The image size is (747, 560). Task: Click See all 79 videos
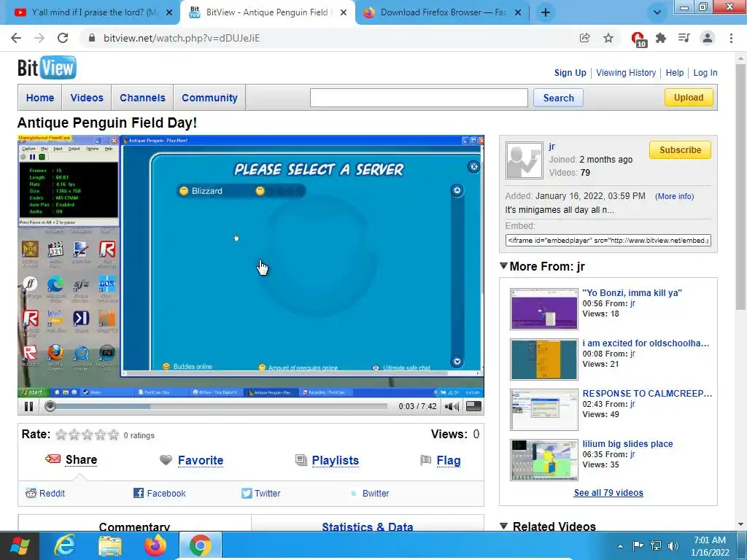click(x=608, y=492)
